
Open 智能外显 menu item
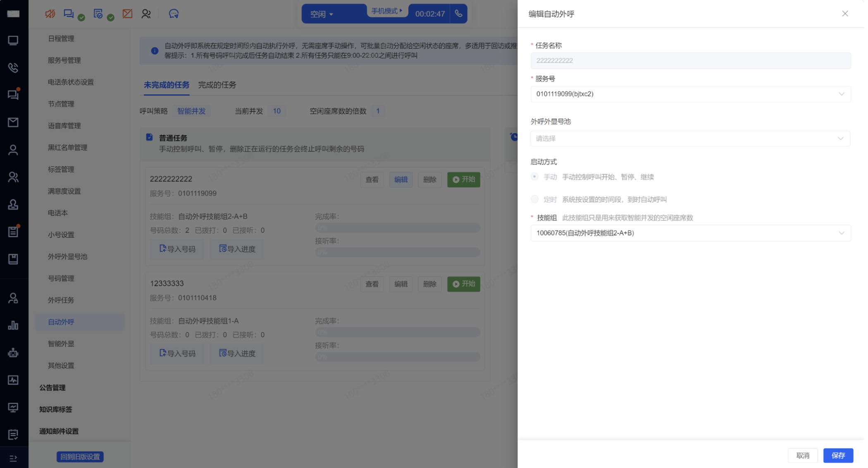coord(61,344)
